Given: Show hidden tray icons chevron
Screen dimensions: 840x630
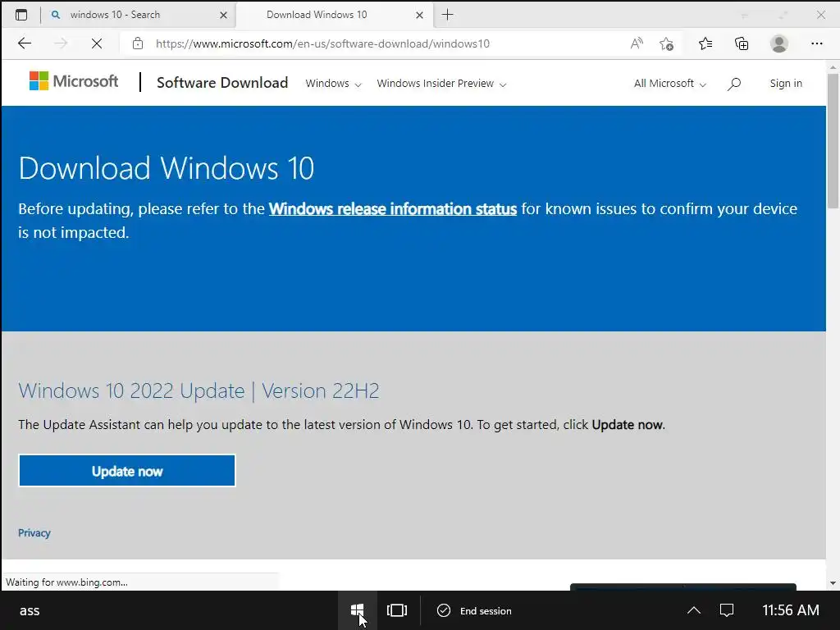Looking at the screenshot, I should point(694,610).
